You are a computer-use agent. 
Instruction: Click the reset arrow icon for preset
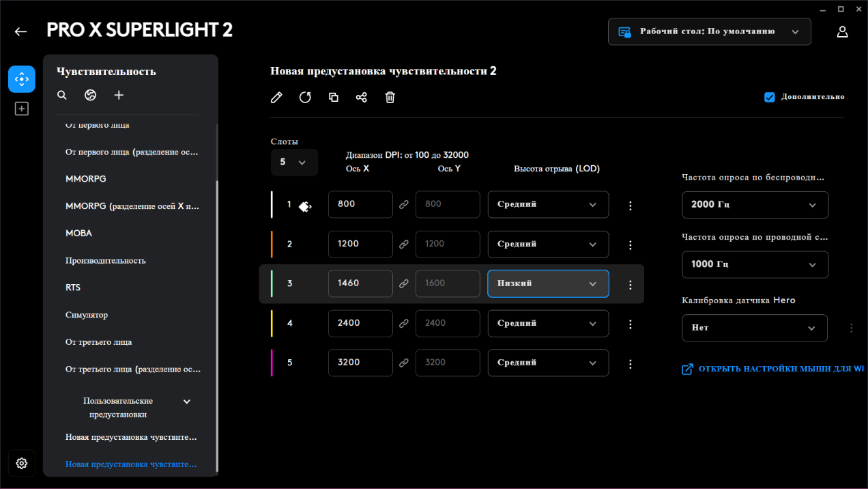(x=305, y=98)
